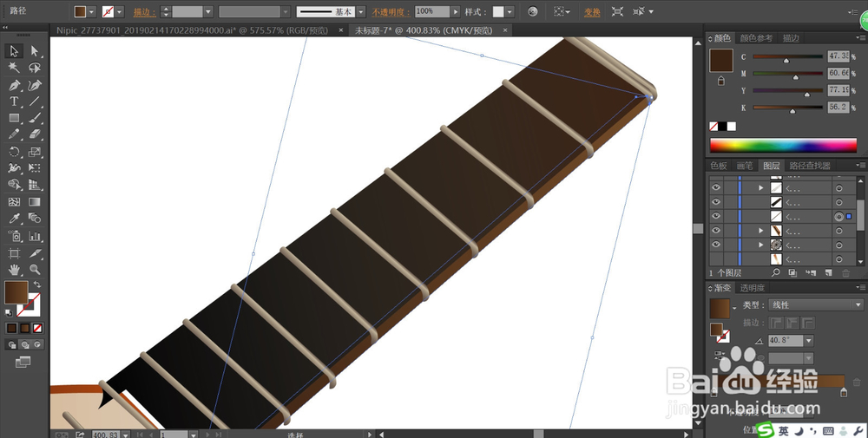Select the Blend tool
The image size is (868, 438).
click(x=35, y=219)
